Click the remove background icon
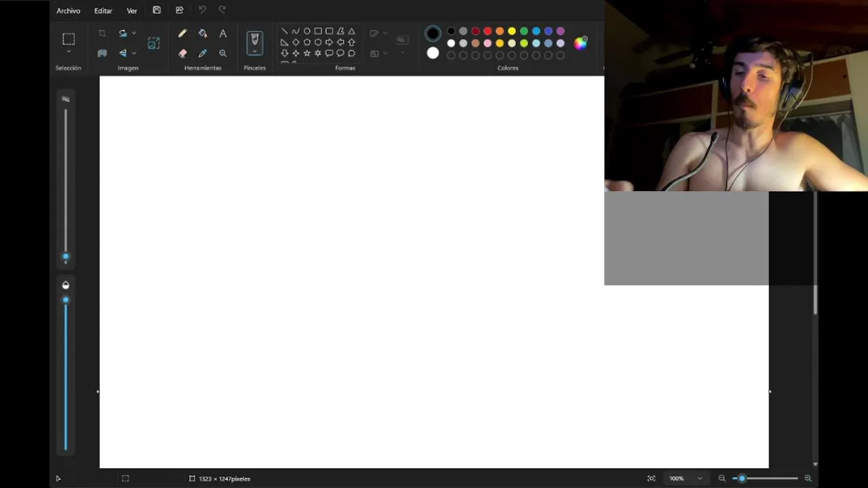The width and height of the screenshot is (868, 488). [102, 53]
